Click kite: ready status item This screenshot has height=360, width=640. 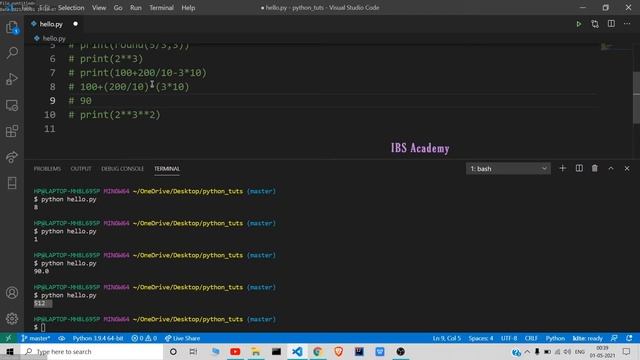click(x=588, y=338)
